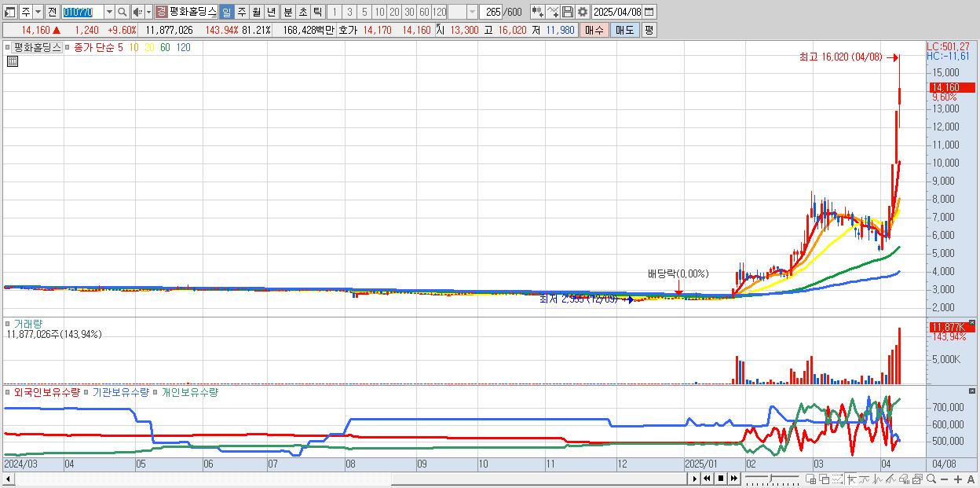This screenshot has width=980, height=488.
Task: Open the chart settings gear icon
Action: [x=583, y=12]
